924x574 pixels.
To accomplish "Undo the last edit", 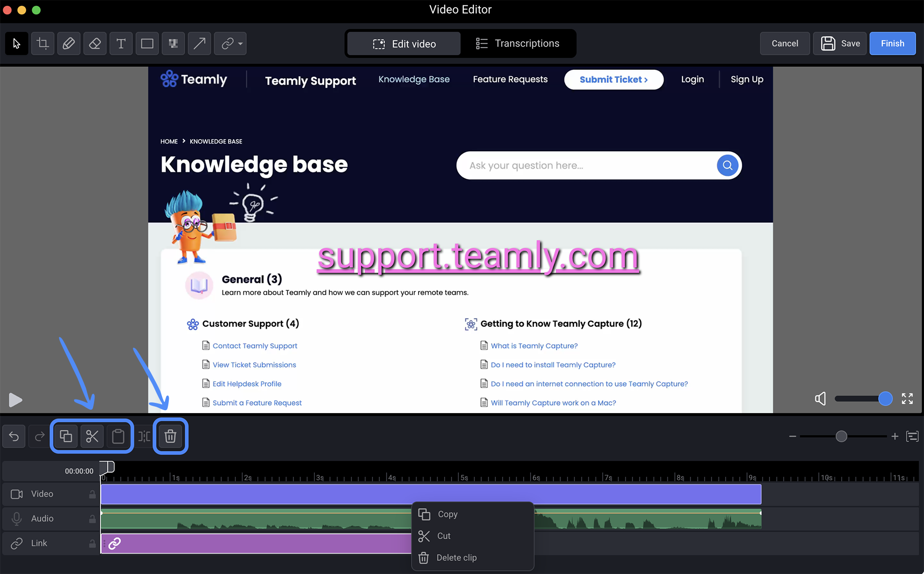I will click(x=14, y=436).
